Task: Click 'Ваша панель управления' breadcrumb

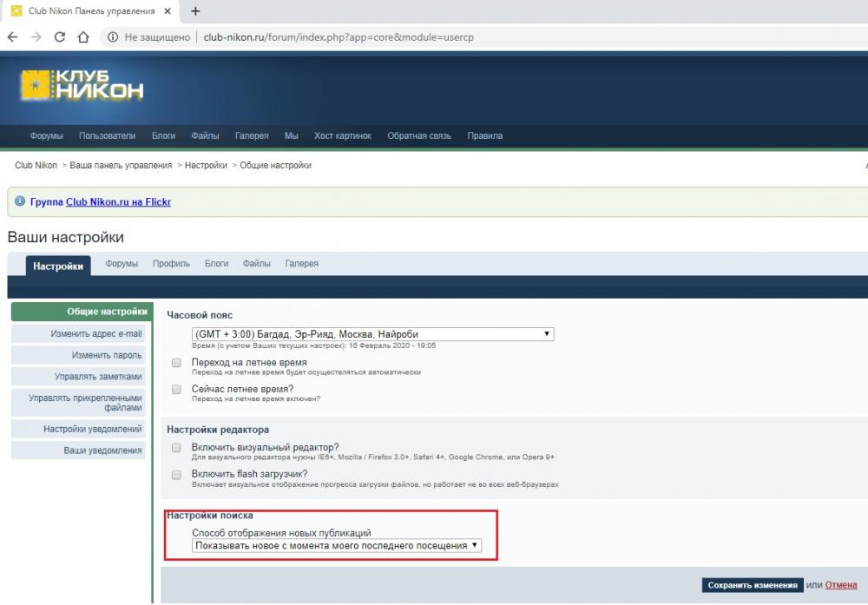Action: 121,165
